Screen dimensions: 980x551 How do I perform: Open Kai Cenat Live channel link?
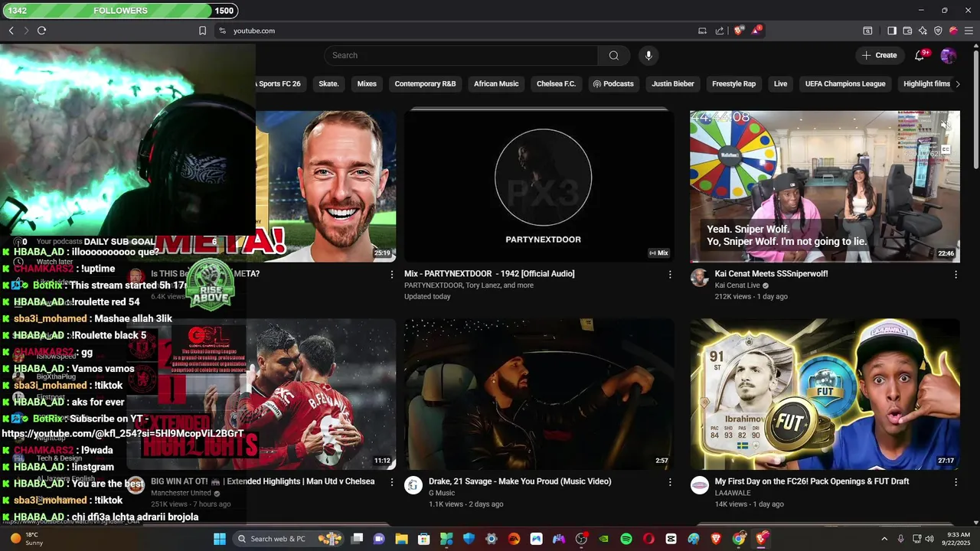click(737, 285)
